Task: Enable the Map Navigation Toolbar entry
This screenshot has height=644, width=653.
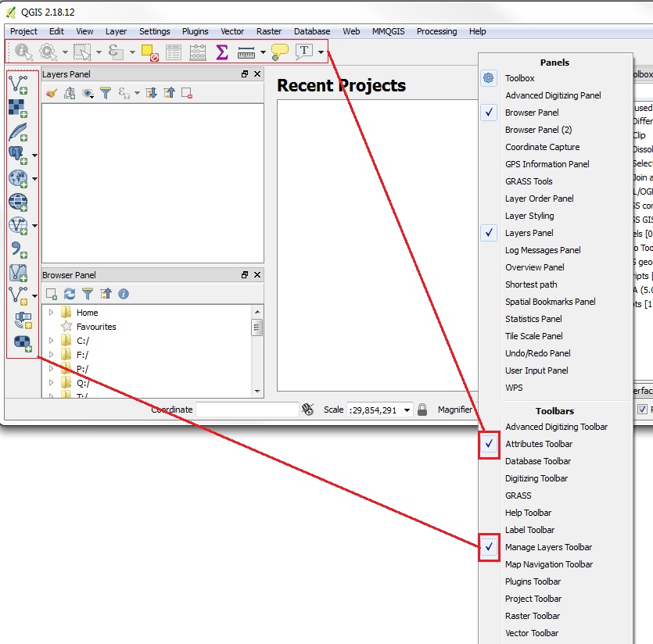Action: click(x=549, y=564)
